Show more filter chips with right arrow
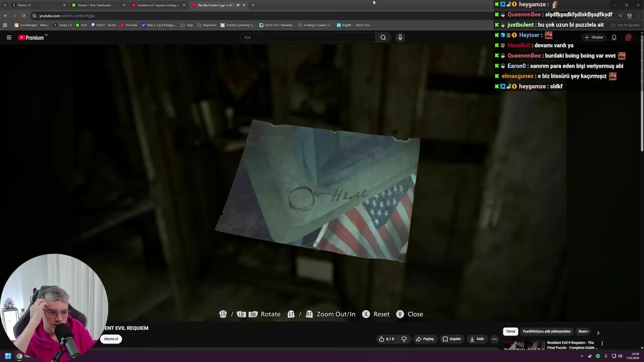Image resolution: width=644 pixels, height=362 pixels. pyautogui.click(x=598, y=332)
